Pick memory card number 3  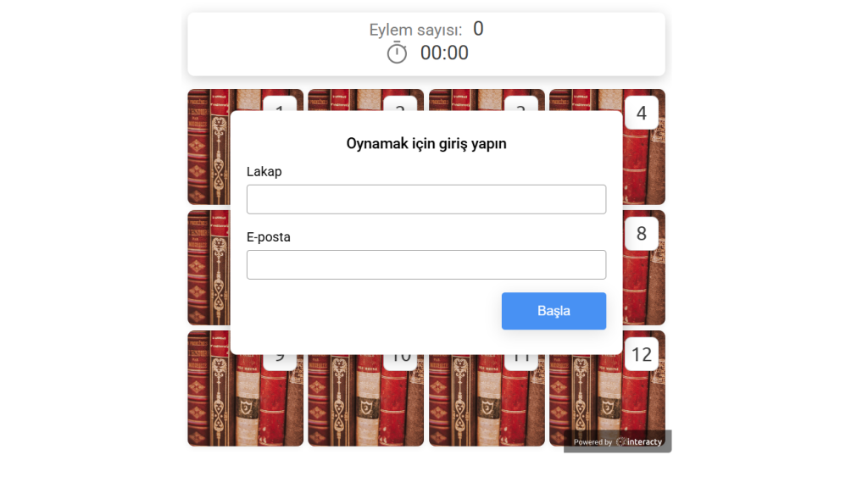[487, 100]
